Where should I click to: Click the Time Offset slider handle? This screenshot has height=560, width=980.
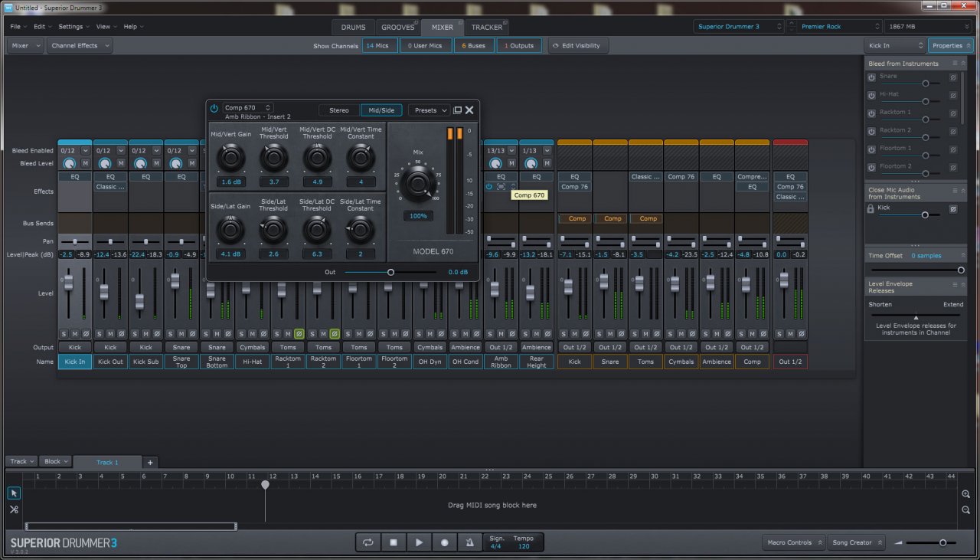click(x=961, y=270)
